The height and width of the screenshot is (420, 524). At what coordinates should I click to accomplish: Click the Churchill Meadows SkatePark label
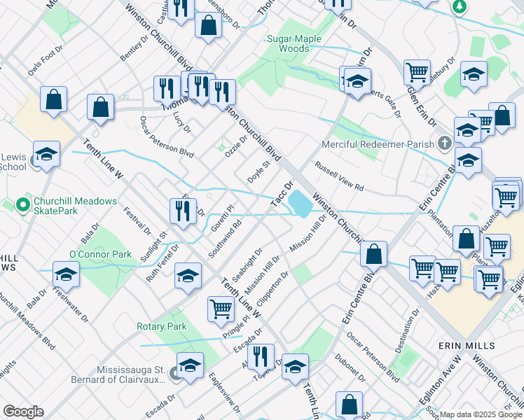point(75,206)
